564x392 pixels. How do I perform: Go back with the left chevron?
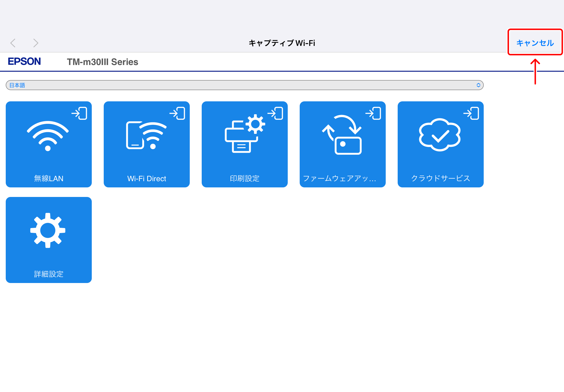coord(13,43)
